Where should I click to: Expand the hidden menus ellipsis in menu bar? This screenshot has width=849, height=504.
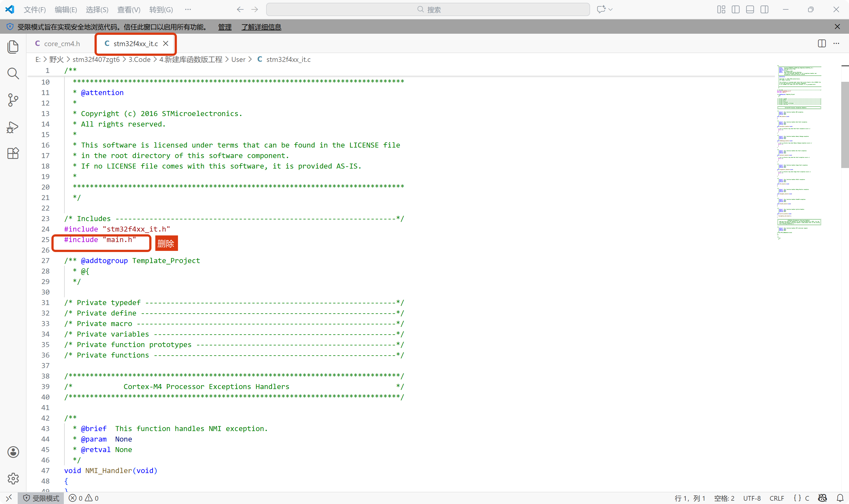click(188, 9)
